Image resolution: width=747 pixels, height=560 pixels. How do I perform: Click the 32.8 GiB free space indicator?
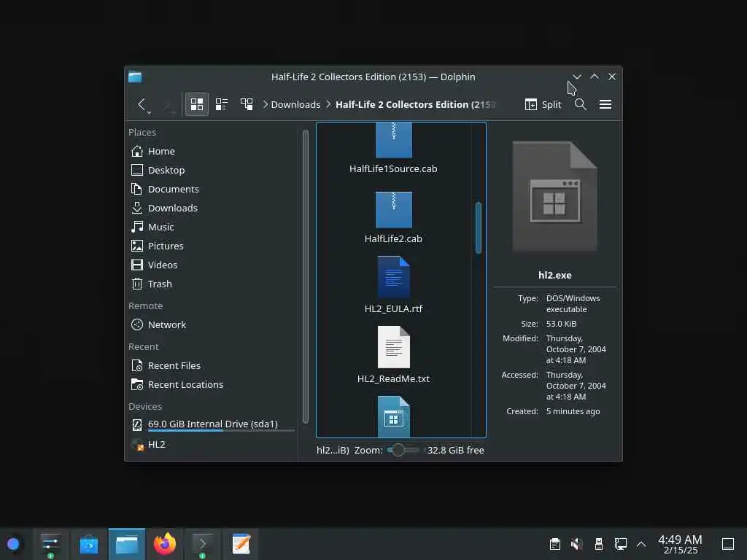[455, 450]
